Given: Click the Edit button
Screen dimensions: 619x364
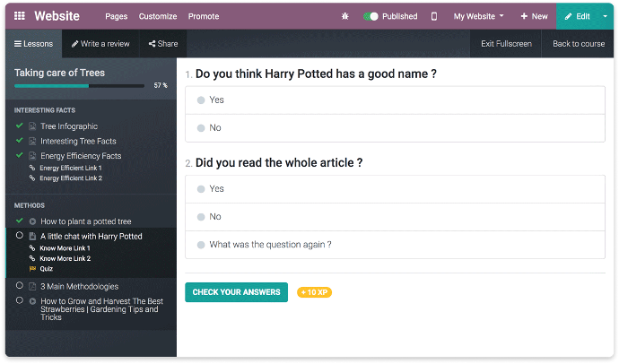Looking at the screenshot, I should [x=578, y=16].
